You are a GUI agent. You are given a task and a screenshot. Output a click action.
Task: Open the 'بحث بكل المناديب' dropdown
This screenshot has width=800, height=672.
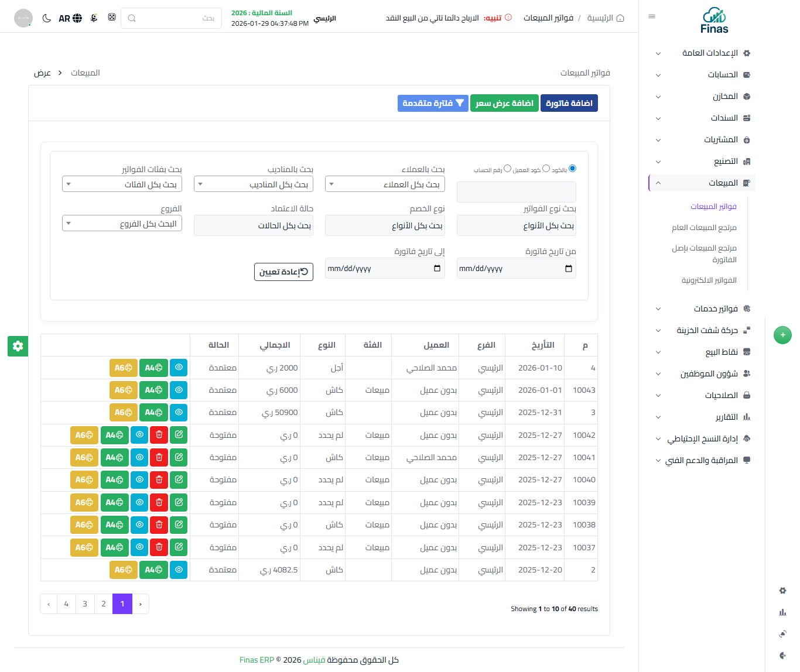click(x=253, y=184)
